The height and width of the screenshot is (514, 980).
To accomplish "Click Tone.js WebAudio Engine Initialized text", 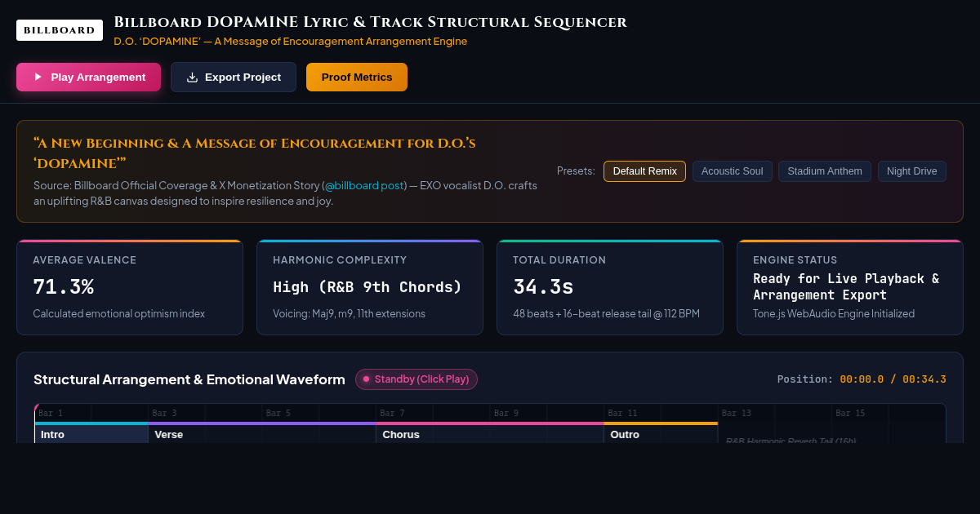I will (x=834, y=313).
